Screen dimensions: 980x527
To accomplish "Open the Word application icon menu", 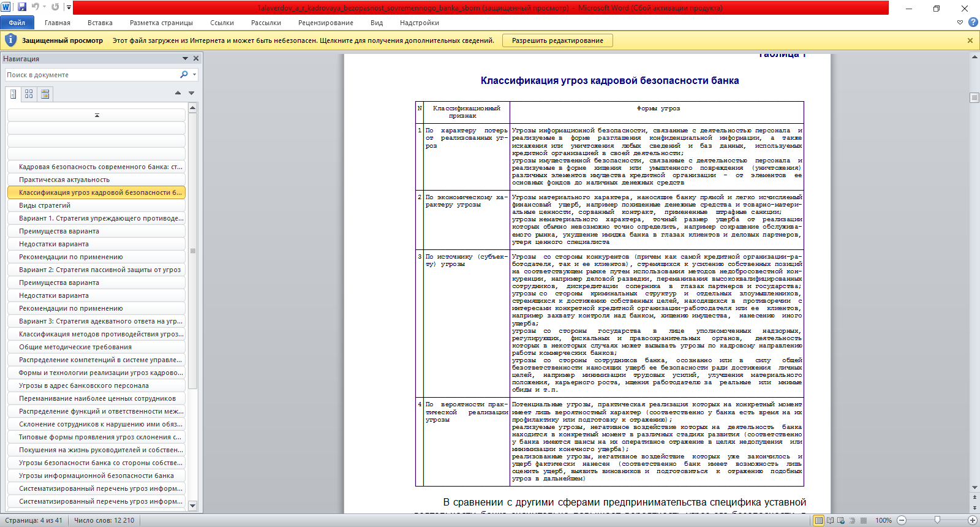I will 6,7.
